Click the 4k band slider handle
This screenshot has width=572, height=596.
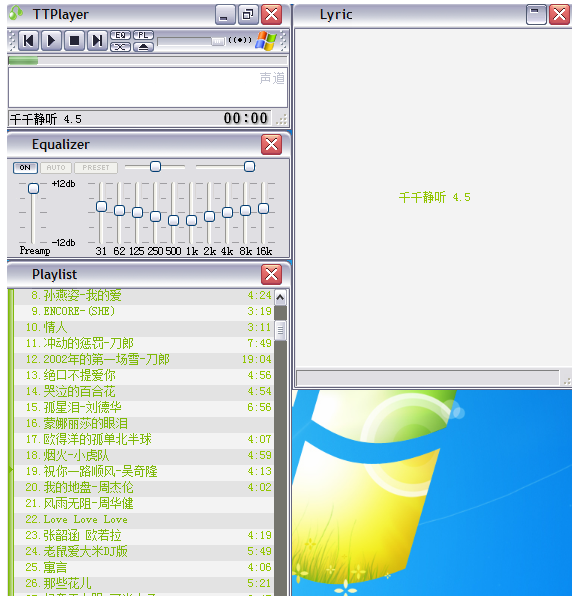(227, 212)
